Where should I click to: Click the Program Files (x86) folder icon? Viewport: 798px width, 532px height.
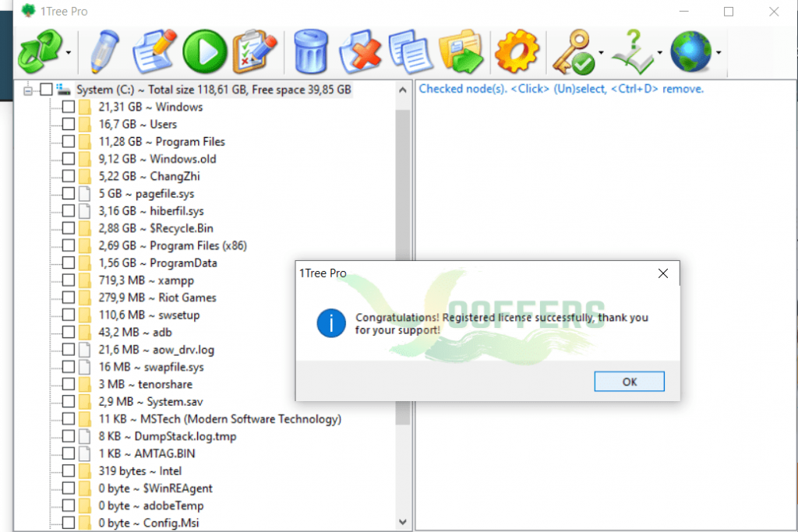[85, 245]
